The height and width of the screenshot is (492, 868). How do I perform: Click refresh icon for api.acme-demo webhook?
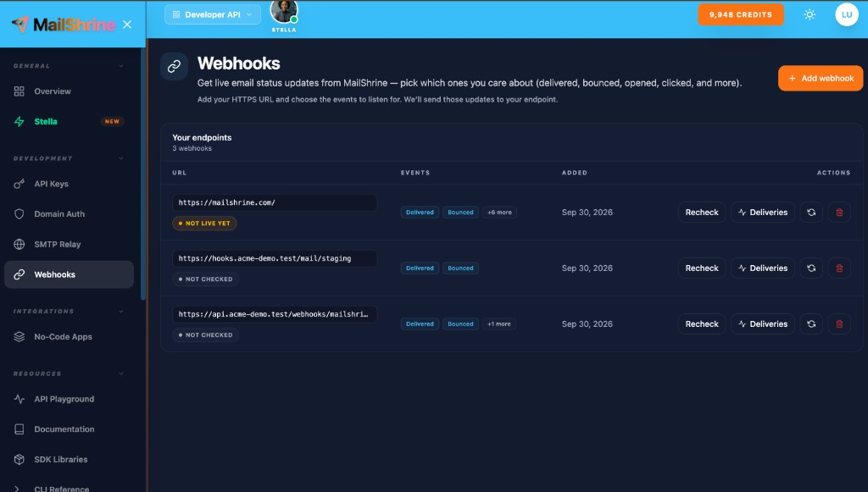[811, 324]
